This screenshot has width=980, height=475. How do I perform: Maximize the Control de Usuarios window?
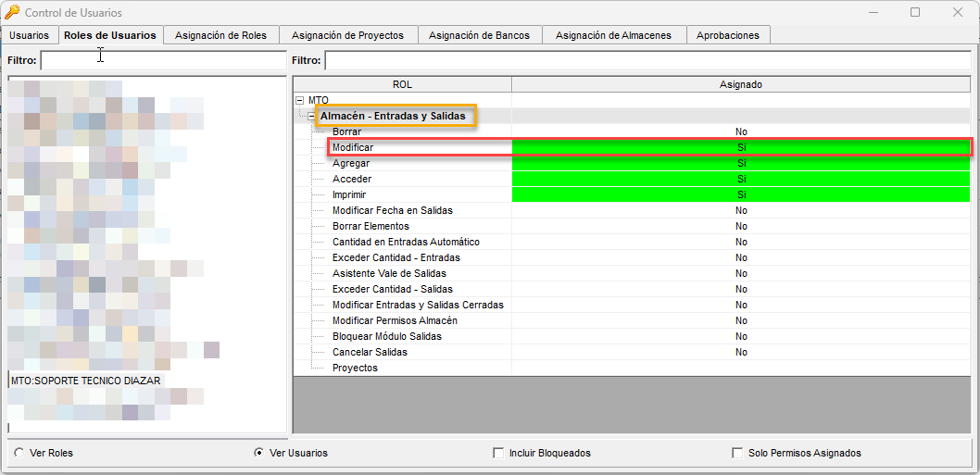tap(915, 12)
